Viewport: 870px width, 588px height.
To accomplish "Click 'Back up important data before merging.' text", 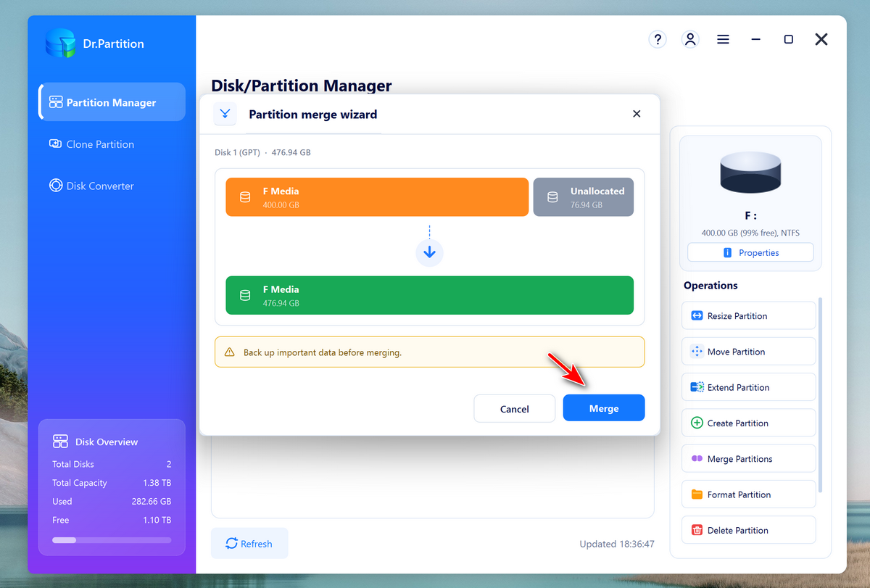I will 323,352.
